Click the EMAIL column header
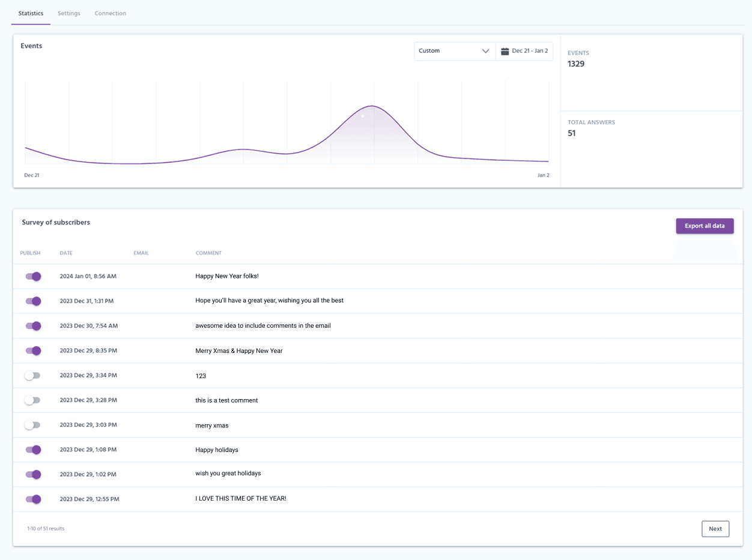The image size is (752, 560). click(141, 253)
